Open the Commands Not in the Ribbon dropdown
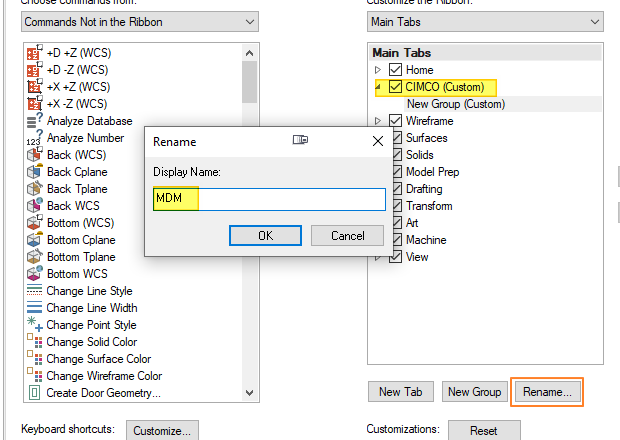The image size is (620, 440). [140, 22]
